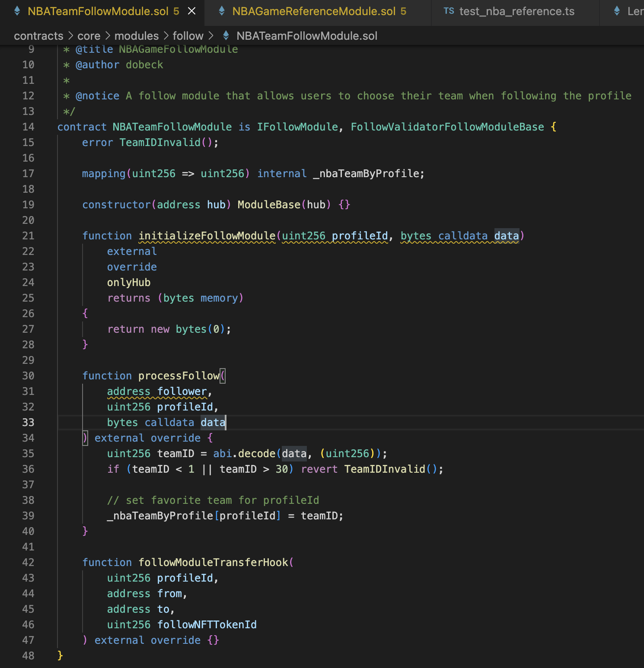Click 'teamID;' at end of line 39

tap(322, 516)
